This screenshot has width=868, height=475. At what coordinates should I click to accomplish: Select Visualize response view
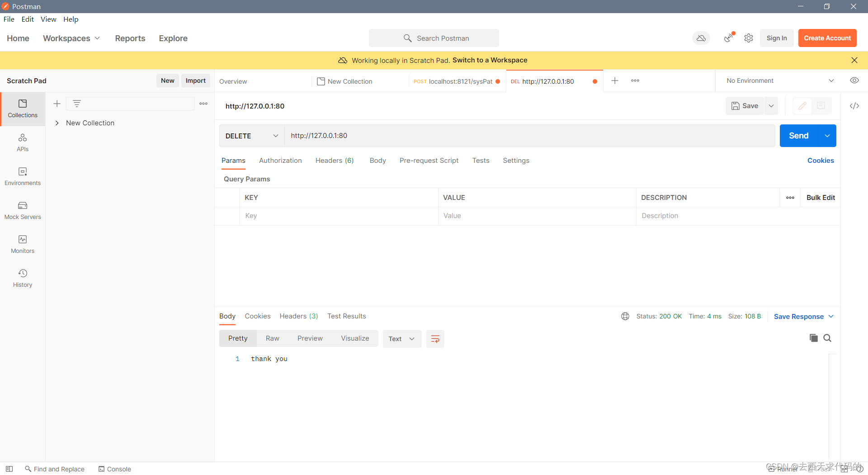click(355, 338)
